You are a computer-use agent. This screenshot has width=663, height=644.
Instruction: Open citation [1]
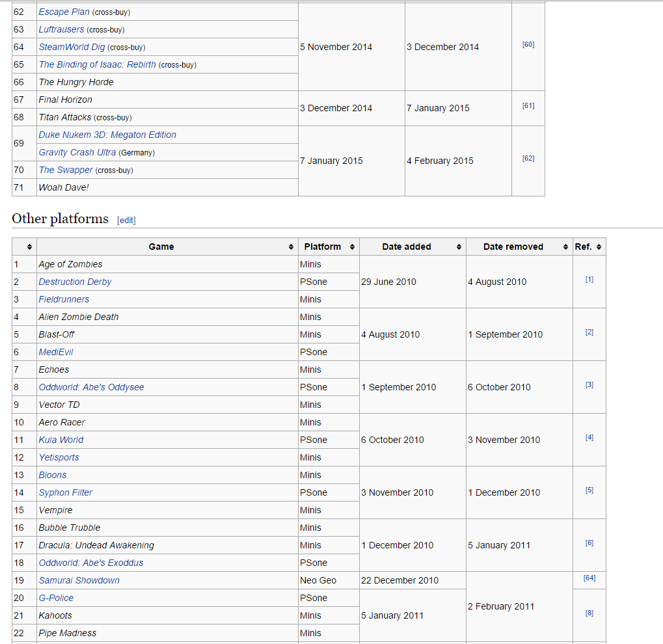click(589, 280)
